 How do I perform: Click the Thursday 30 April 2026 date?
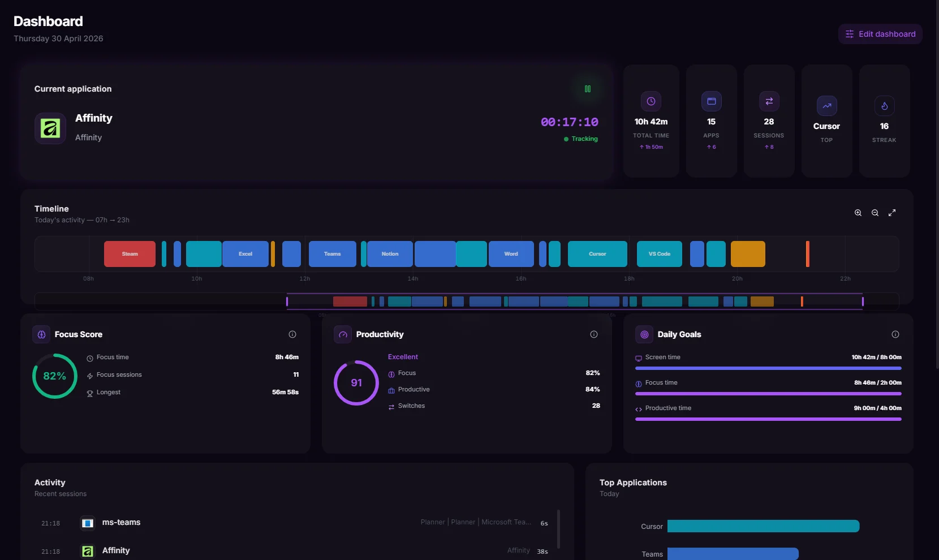coord(58,38)
